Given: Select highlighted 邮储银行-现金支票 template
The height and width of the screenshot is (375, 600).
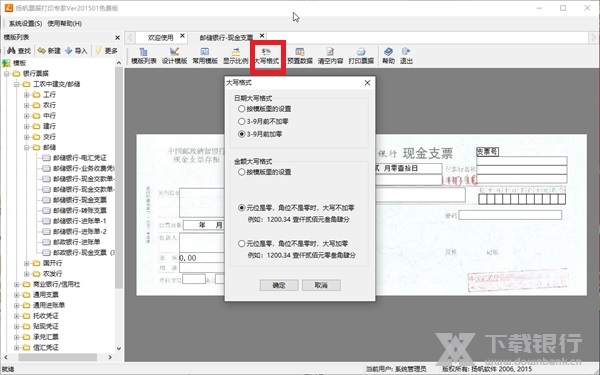Looking at the screenshot, I should [x=80, y=200].
